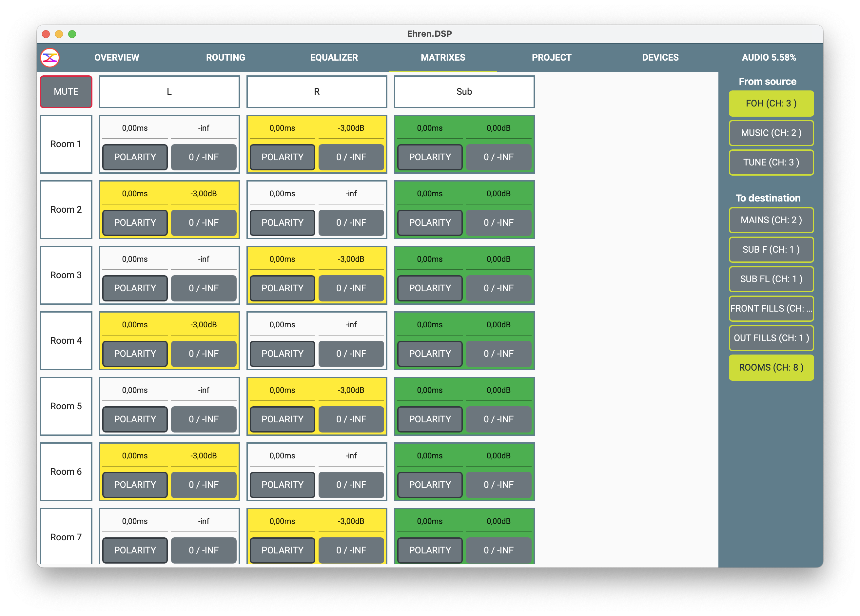Click the Room 5 row label
Viewport: 860px width, 616px height.
(66, 406)
